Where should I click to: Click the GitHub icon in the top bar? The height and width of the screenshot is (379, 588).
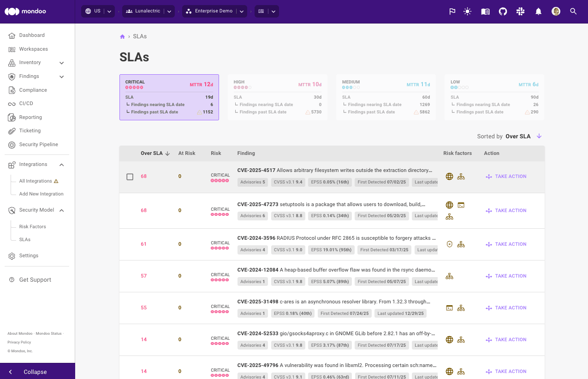click(503, 11)
